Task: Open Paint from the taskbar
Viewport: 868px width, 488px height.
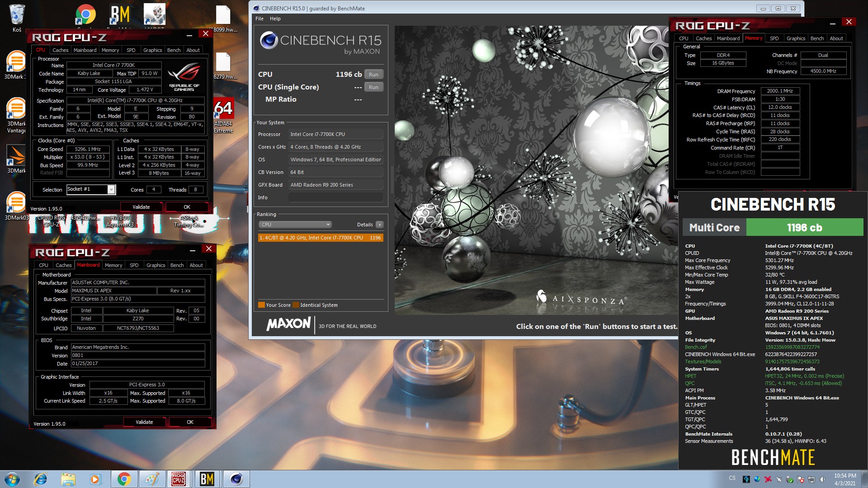Action: pos(152,479)
